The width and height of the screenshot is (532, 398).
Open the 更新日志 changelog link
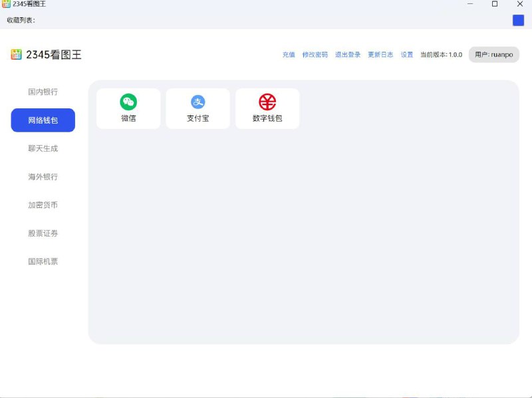click(380, 54)
